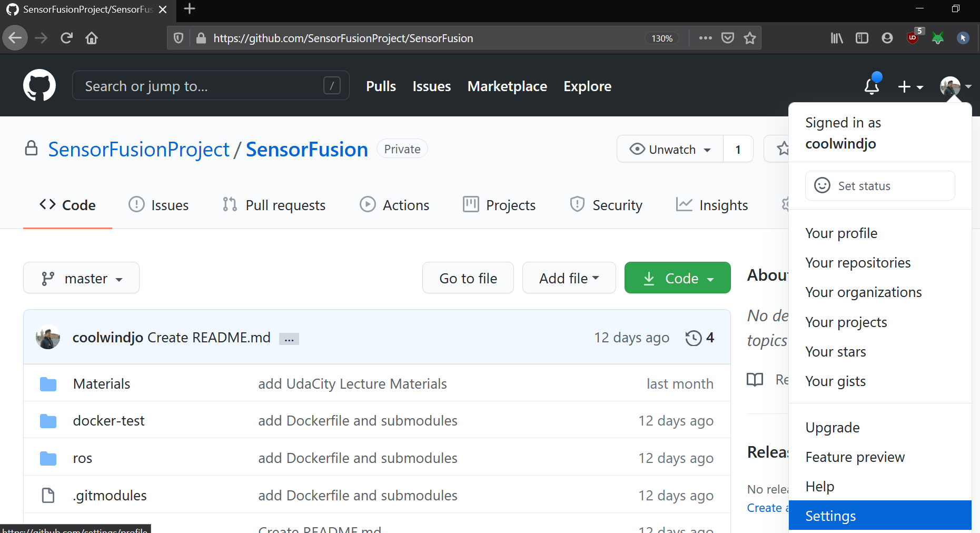Select Your organizations menu item
980x533 pixels.
[x=880, y=292]
